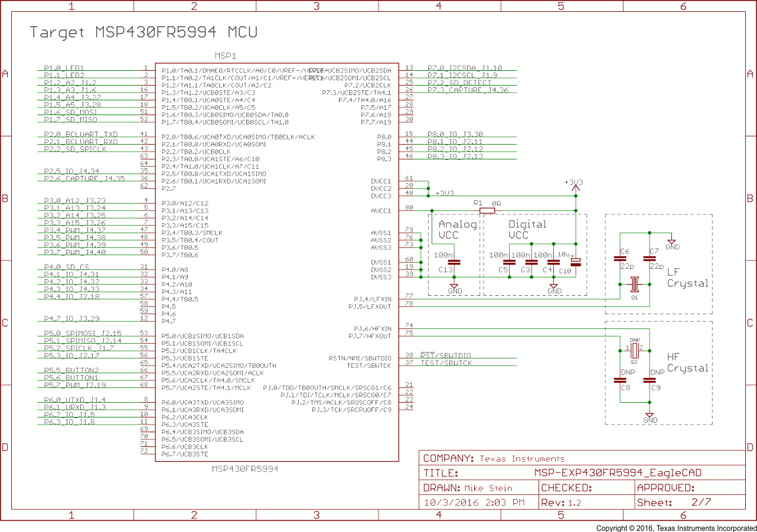The height and width of the screenshot is (532, 757).
Task: Click 'Texas Instruments' in COMPANY field
Action: tap(522, 459)
